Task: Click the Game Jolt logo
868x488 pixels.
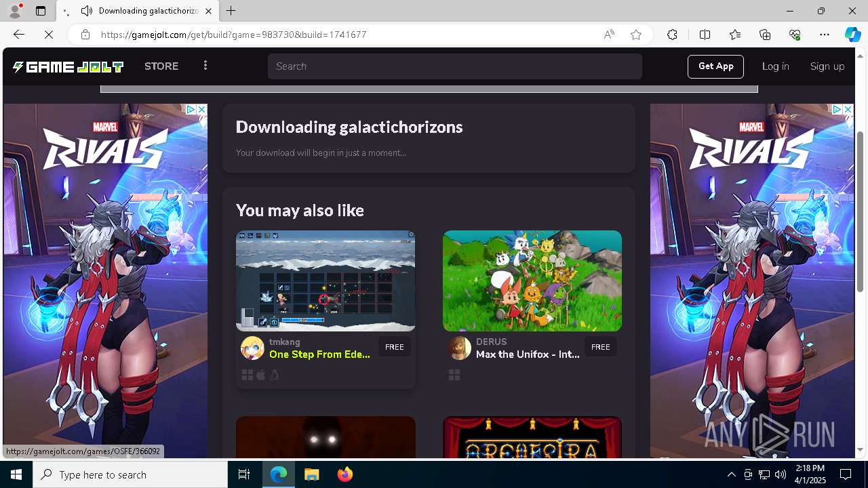Action: (68, 66)
